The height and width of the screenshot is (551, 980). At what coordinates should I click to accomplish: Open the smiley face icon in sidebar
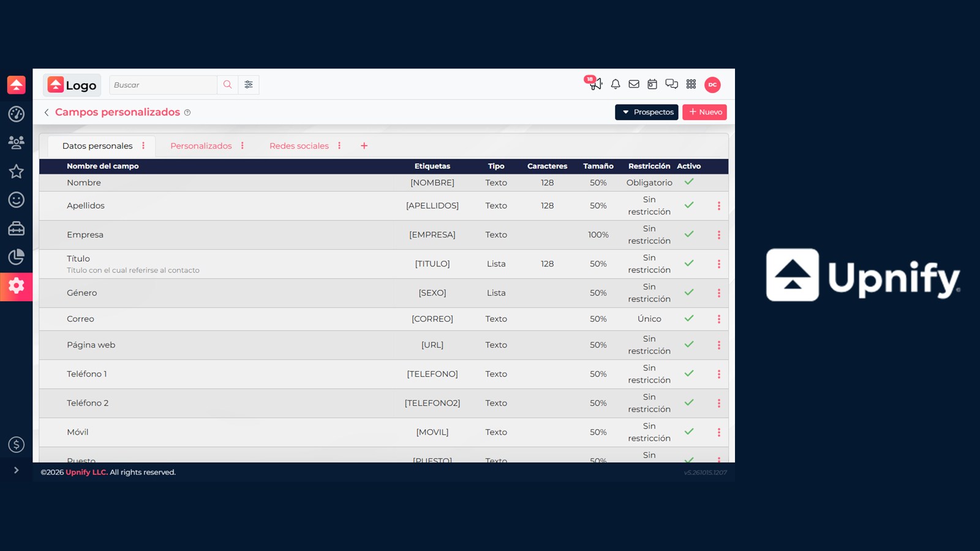point(17,200)
